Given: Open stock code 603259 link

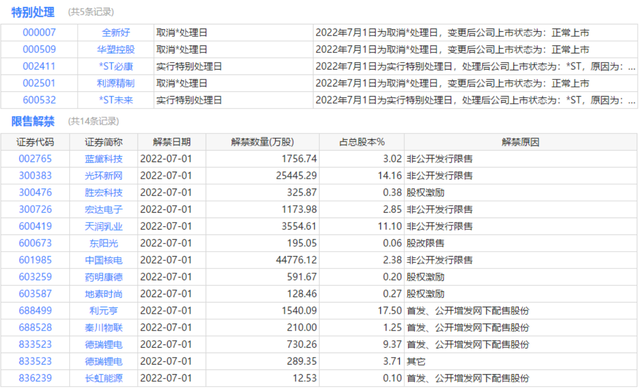Looking at the screenshot, I should click(35, 277).
